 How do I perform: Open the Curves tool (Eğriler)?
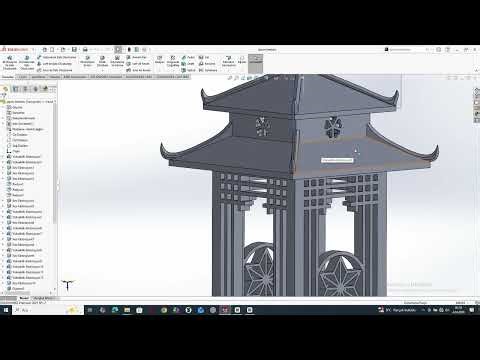click(242, 60)
